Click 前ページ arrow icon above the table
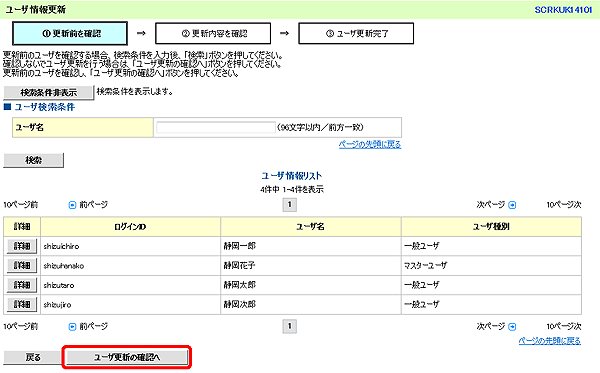Screen dimensions: 600x373 [x=72, y=205]
